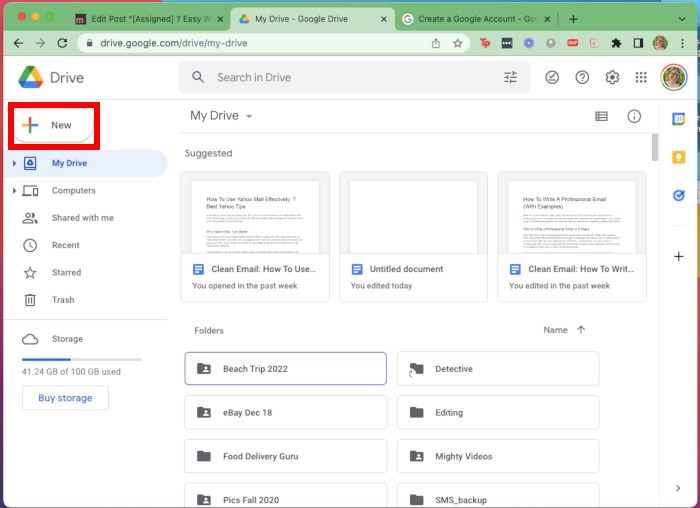Click the share page icon in address bar
The width and height of the screenshot is (700, 508).
click(436, 43)
